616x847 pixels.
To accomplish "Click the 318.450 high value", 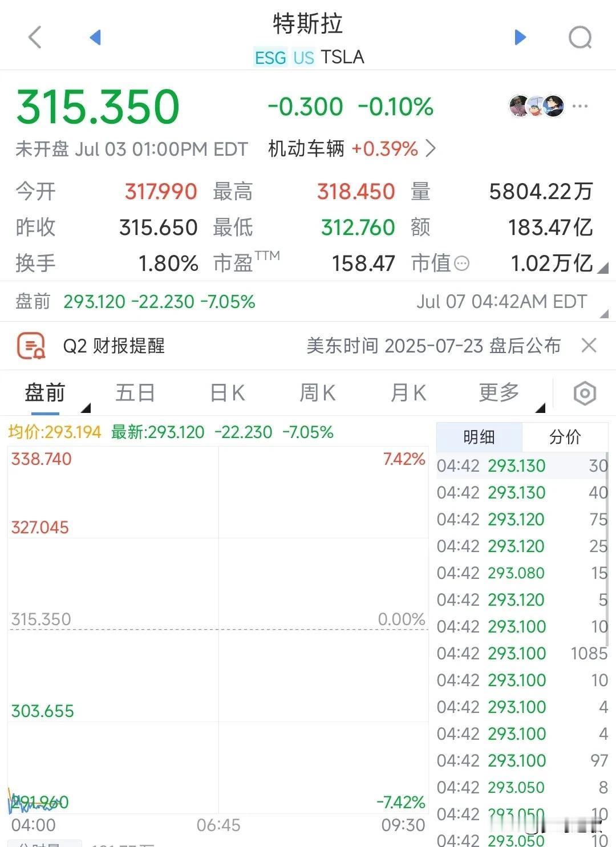I will [x=356, y=192].
